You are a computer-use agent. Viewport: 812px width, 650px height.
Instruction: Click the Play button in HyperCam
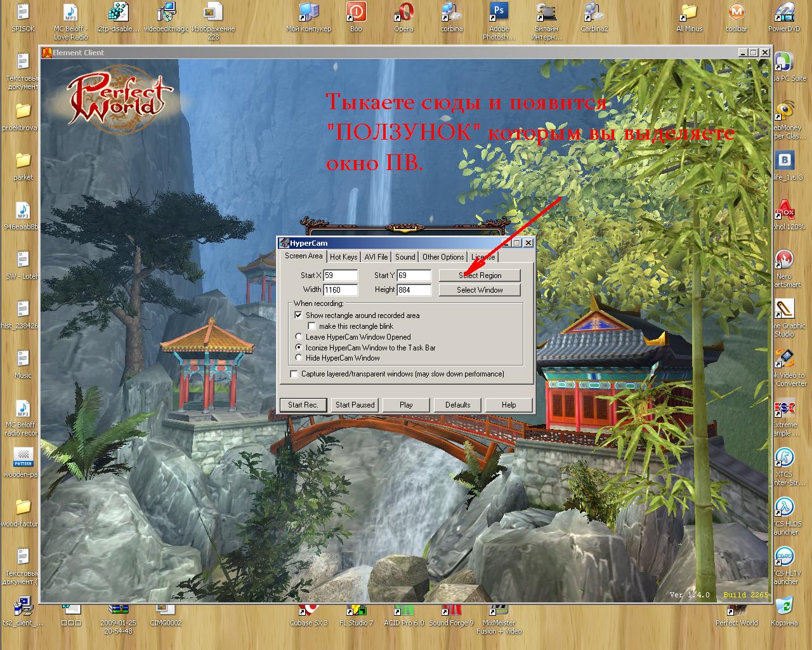(x=406, y=405)
